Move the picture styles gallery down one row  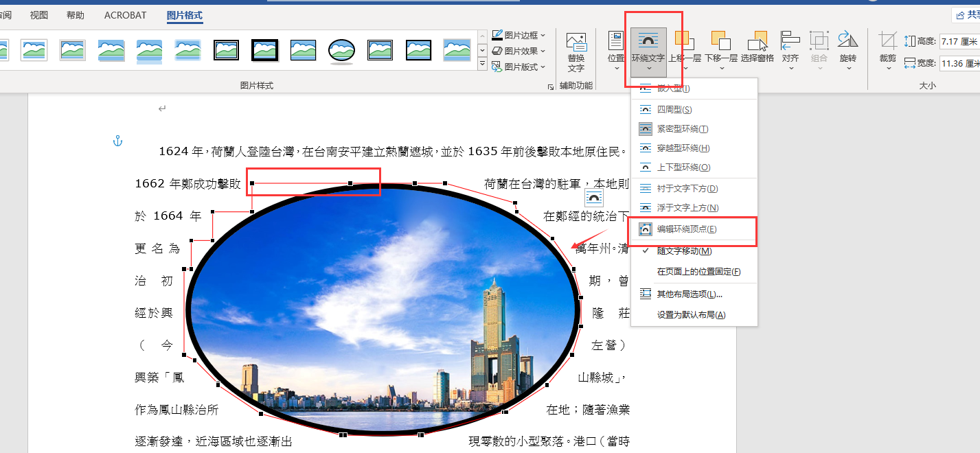point(481,50)
